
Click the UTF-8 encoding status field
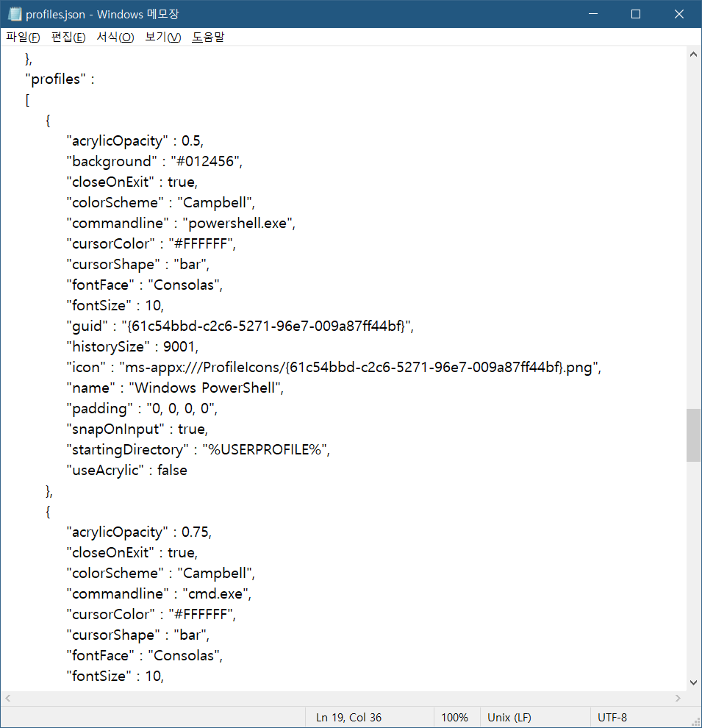pyautogui.click(x=612, y=718)
